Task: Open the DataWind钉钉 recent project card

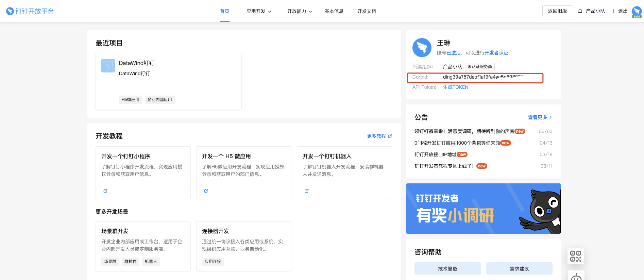Action: [x=168, y=81]
